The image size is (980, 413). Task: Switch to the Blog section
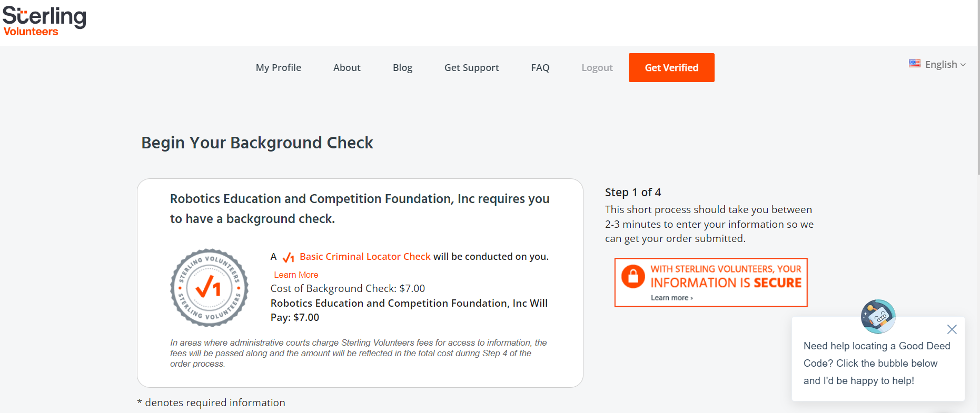pyautogui.click(x=402, y=67)
